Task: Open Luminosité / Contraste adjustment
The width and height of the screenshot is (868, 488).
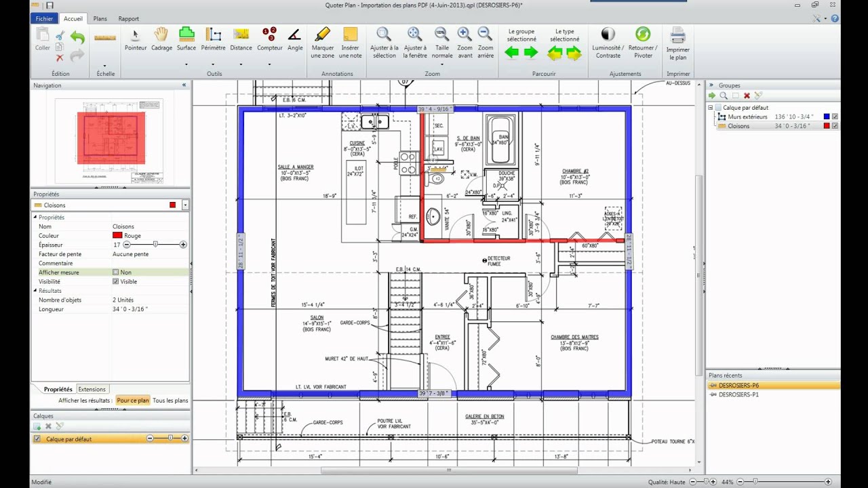Action: 608,43
